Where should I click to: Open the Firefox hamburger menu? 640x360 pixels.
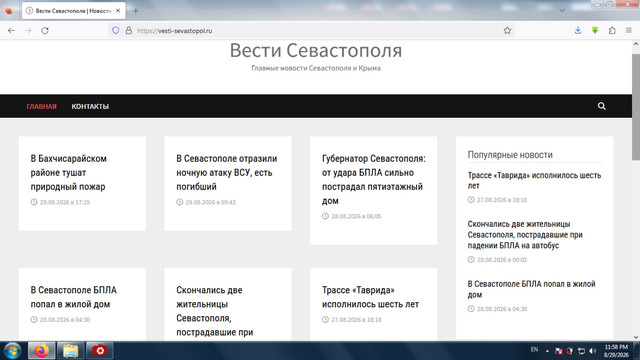(629, 31)
